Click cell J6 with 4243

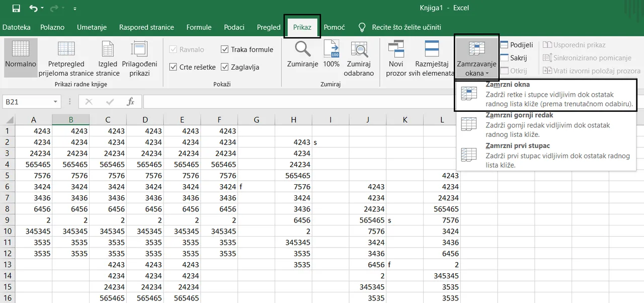[x=368, y=187]
